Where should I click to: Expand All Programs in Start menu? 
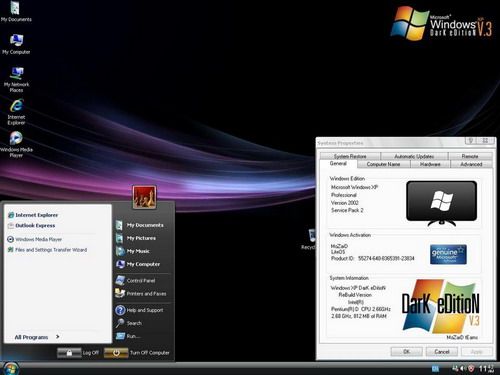(x=37, y=337)
